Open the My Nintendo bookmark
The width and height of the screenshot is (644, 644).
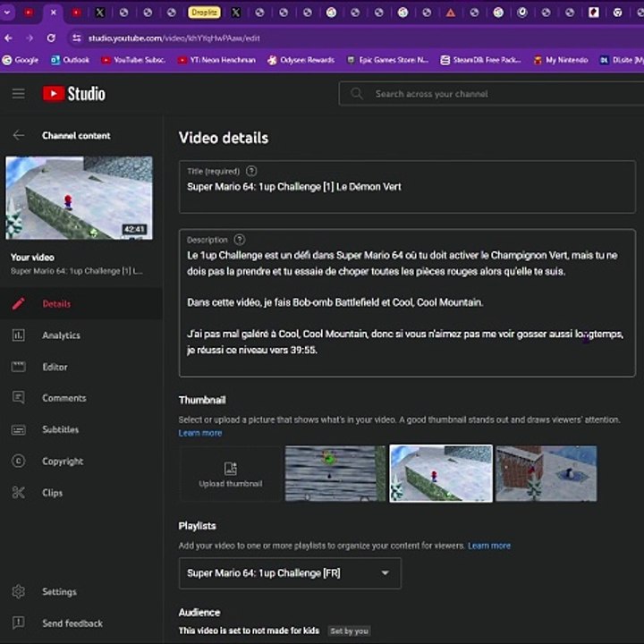coord(561,60)
